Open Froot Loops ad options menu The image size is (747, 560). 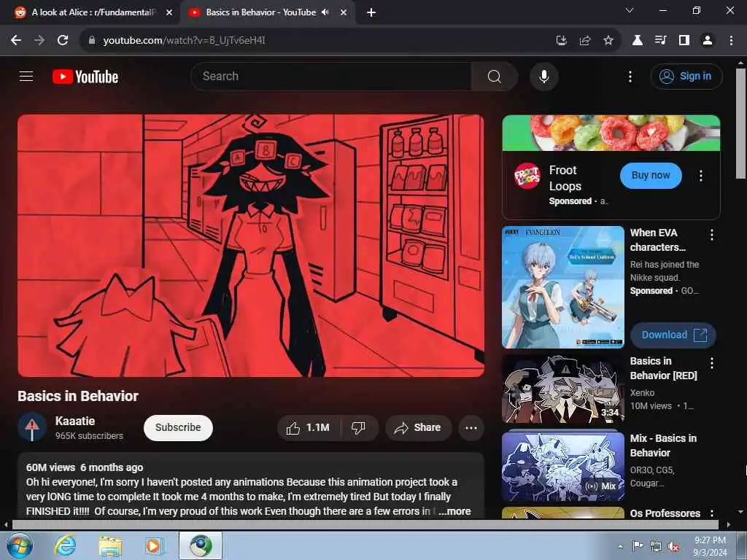[701, 176]
